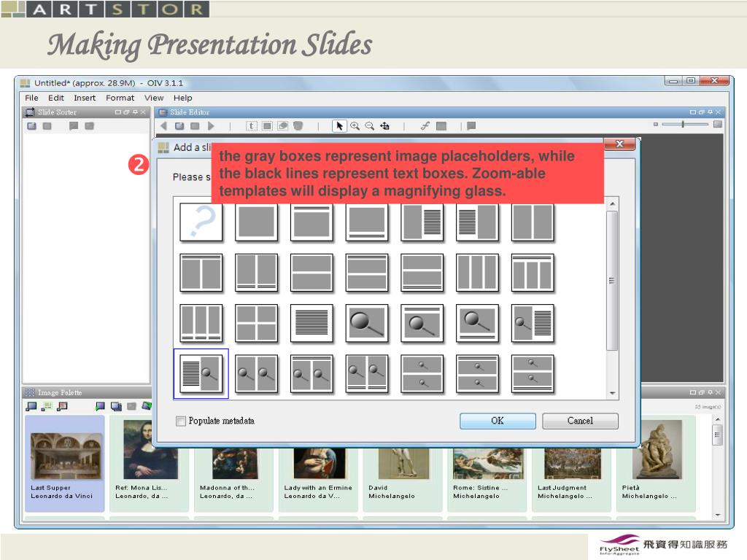Screen dimensions: 747x560
Task: Click the text box 't' tool
Action: [x=252, y=125]
